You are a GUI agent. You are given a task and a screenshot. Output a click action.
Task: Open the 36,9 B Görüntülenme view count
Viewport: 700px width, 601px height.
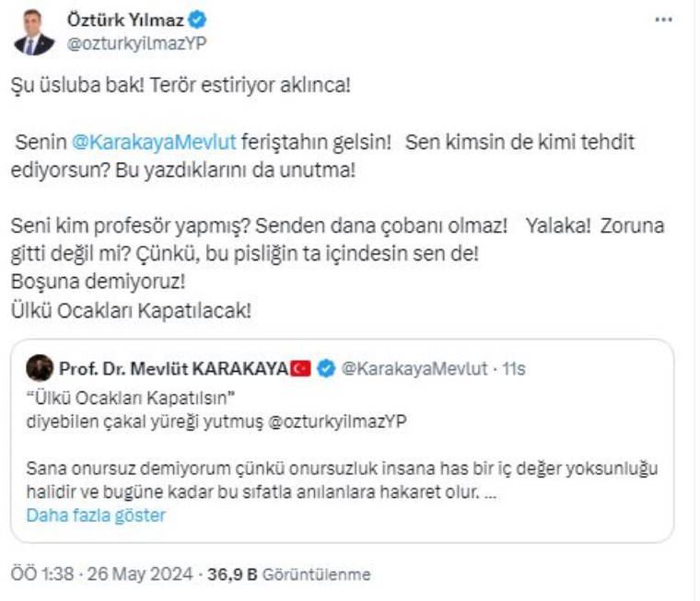287,575
